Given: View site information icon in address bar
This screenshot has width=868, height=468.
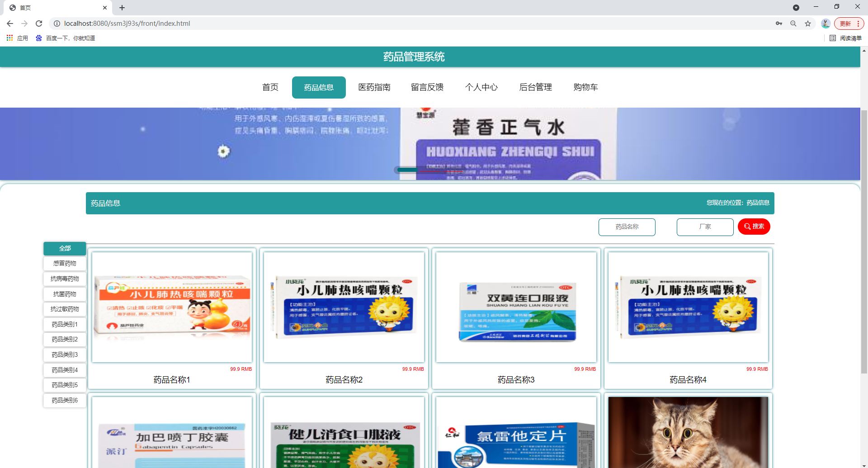Looking at the screenshot, I should [57, 24].
